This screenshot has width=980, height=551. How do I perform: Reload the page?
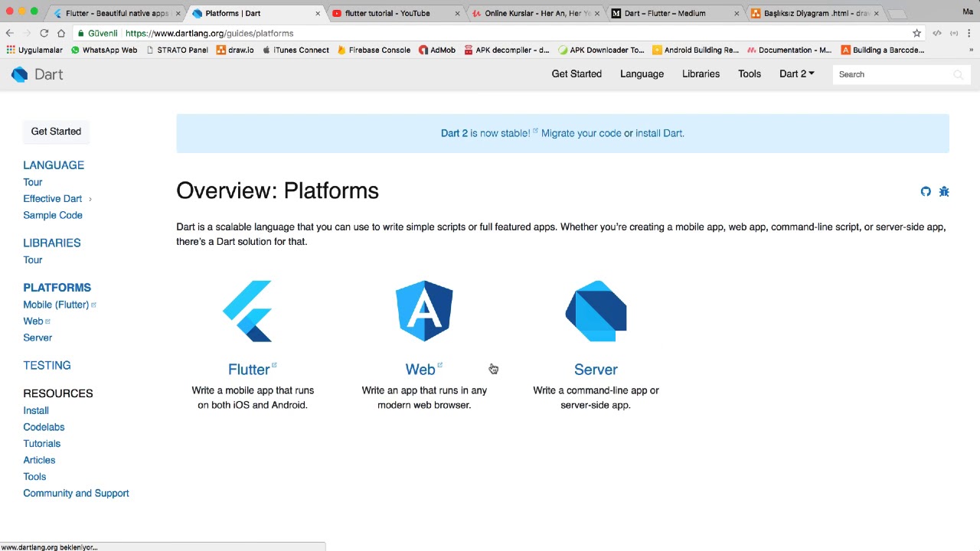click(44, 33)
